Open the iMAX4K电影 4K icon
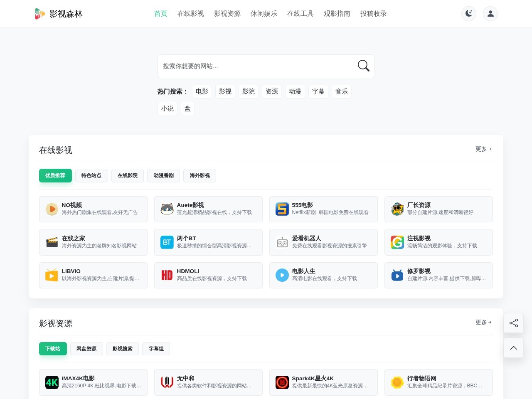 tap(52, 382)
